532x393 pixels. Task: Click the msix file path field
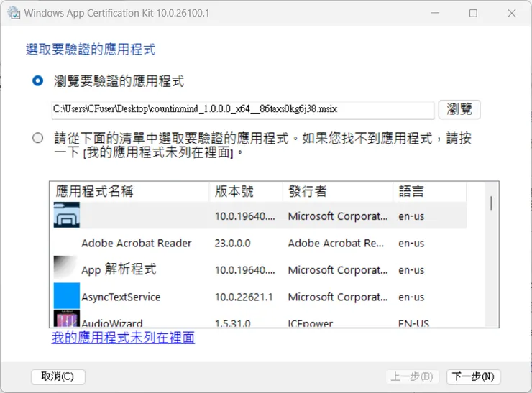tap(243, 109)
